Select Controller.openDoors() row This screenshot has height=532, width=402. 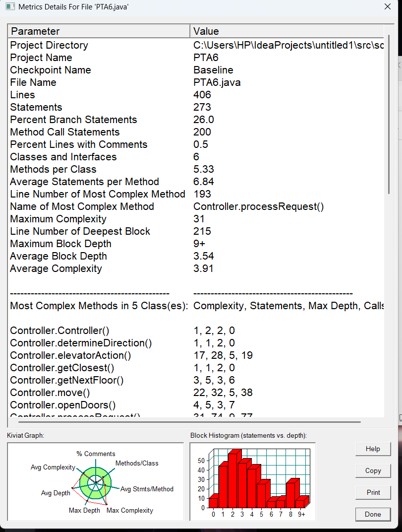coord(196,405)
